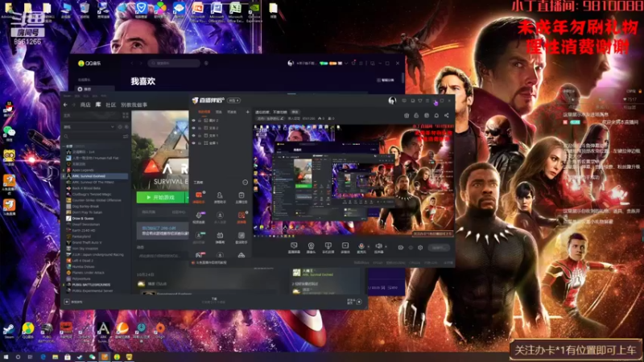The height and width of the screenshot is (362, 644).
Task: Toggle lock on the 文本 1 source
Action: click(x=200, y=135)
